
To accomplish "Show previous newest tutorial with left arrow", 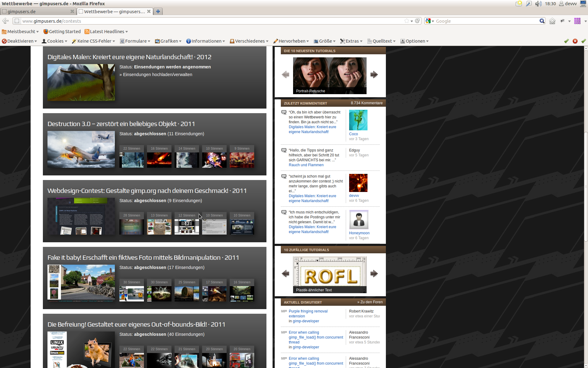I will (285, 75).
